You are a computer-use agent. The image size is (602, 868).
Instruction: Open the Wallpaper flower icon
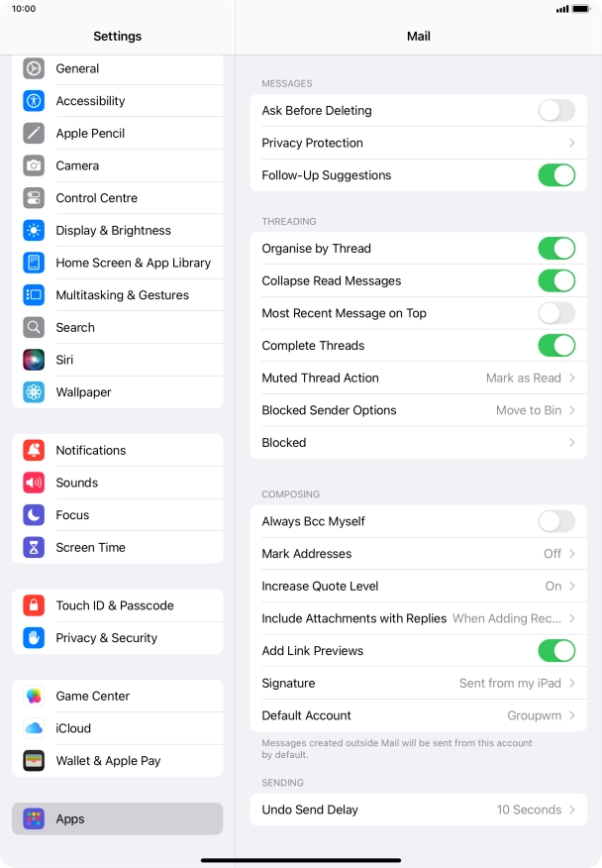click(34, 392)
